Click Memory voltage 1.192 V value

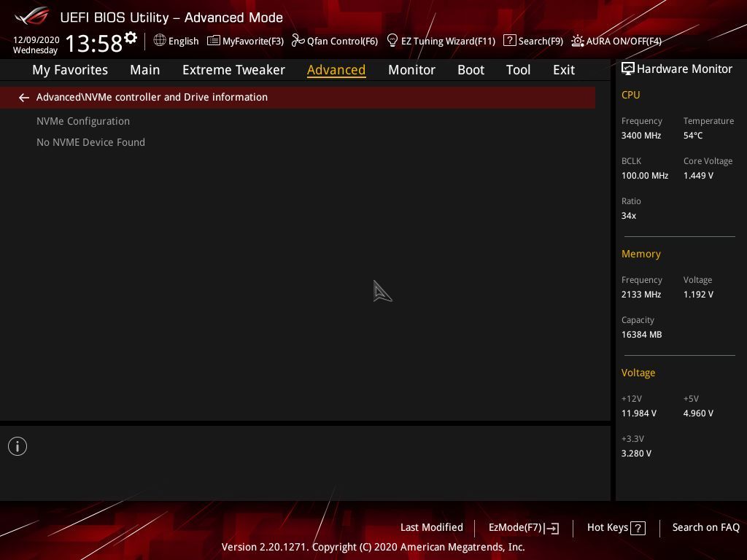(x=698, y=295)
